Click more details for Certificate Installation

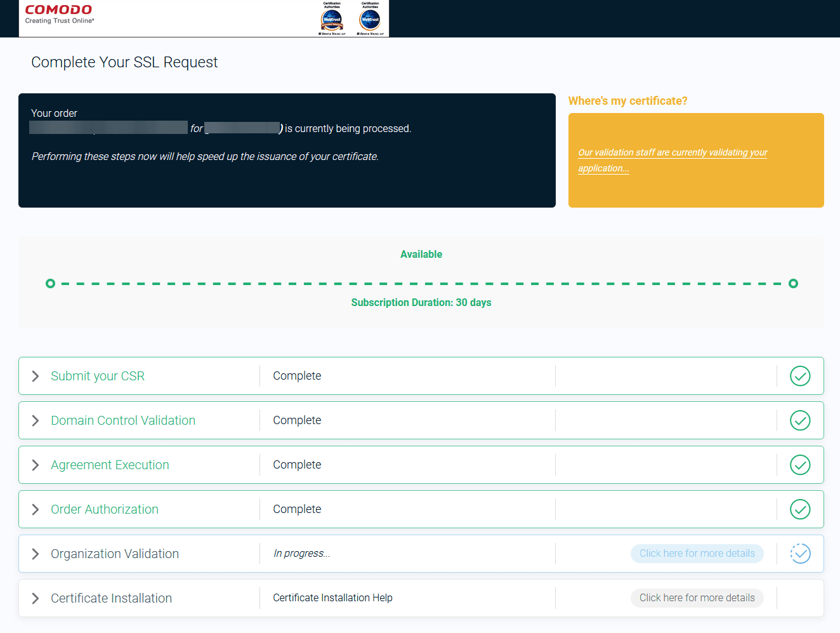[697, 598]
